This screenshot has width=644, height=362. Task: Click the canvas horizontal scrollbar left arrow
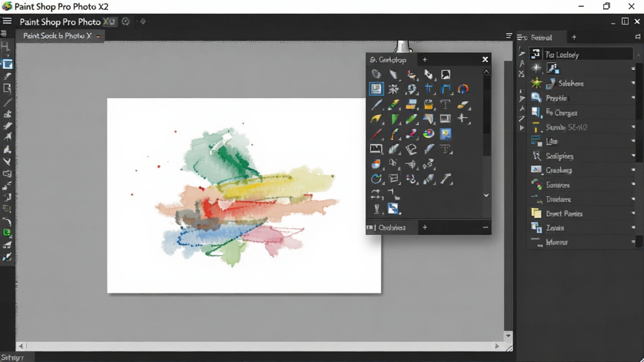click(x=21, y=346)
